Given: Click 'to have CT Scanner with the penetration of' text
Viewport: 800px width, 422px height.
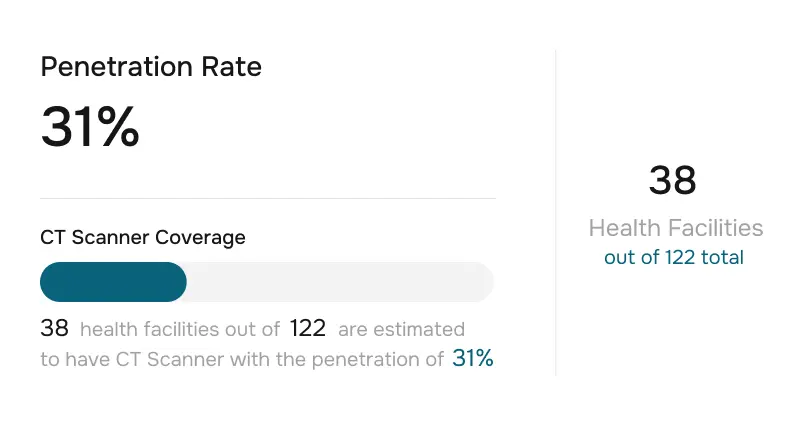Looking at the screenshot, I should click(241, 359).
